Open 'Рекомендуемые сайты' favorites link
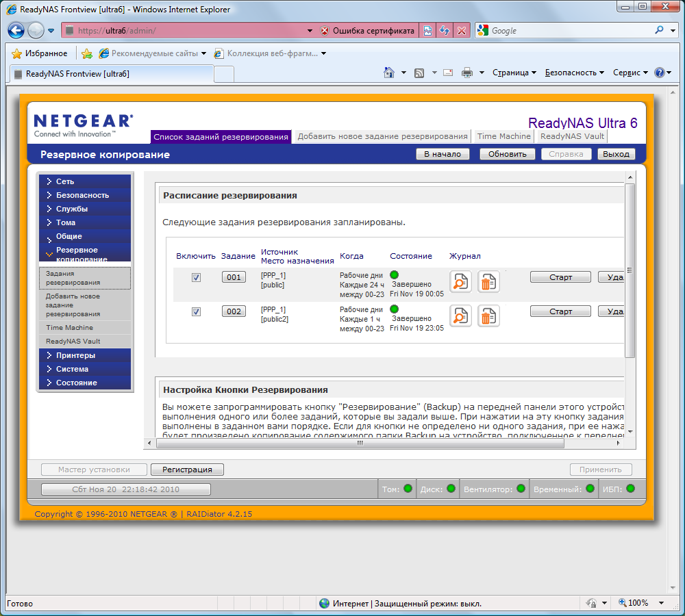The width and height of the screenshot is (685, 616). (153, 53)
